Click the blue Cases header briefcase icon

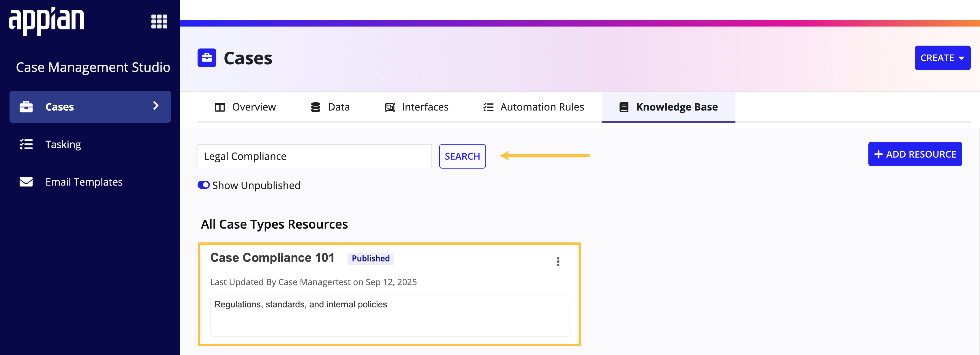pos(206,58)
